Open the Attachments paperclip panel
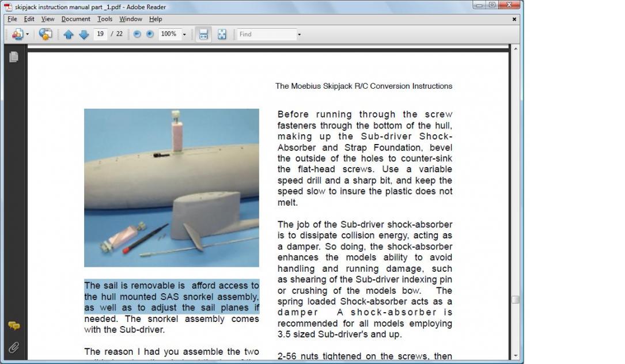Screen dimensions: 625x364 coord(14,347)
